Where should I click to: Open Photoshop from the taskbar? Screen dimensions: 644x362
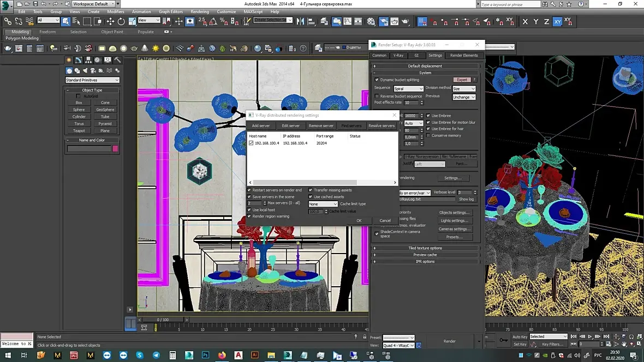(205, 355)
